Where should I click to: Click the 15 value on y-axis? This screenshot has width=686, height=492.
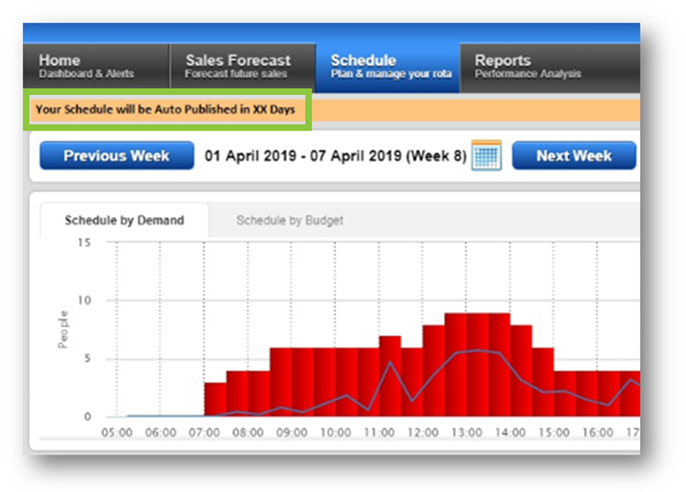coord(84,242)
